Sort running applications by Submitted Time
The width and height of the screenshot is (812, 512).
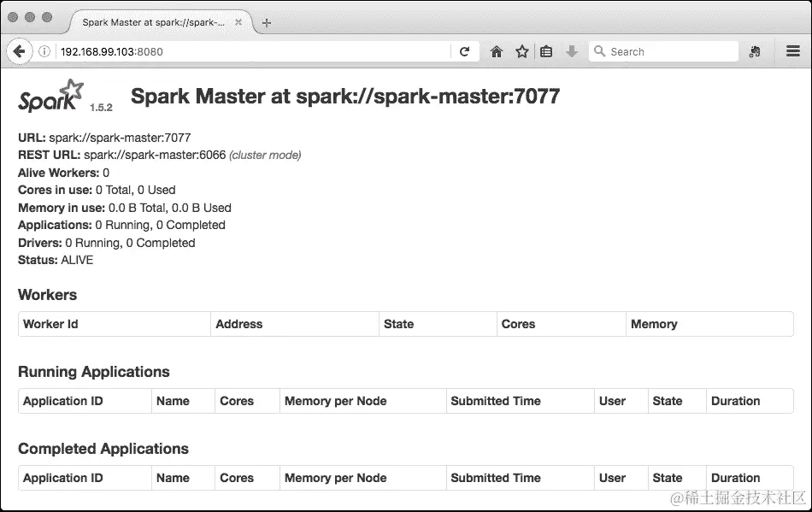tap(496, 401)
